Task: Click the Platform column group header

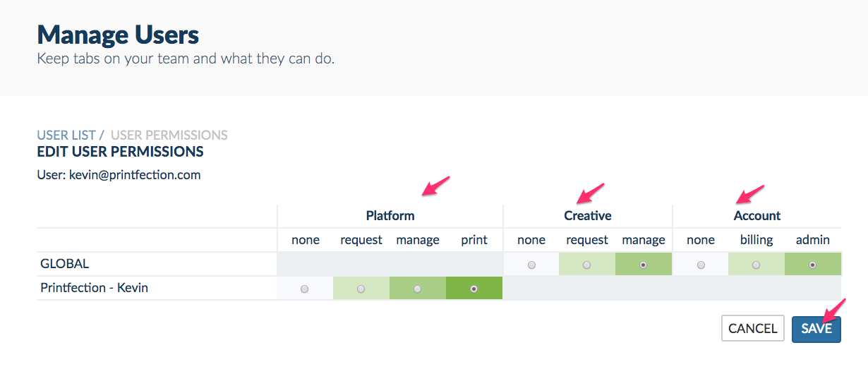Action: pyautogui.click(x=390, y=216)
